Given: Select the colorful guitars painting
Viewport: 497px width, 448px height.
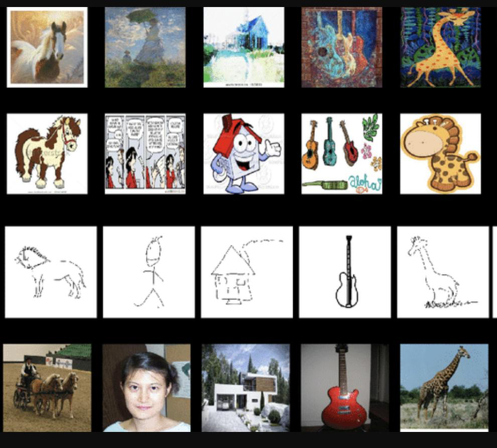Looking at the screenshot, I should click(342, 47).
